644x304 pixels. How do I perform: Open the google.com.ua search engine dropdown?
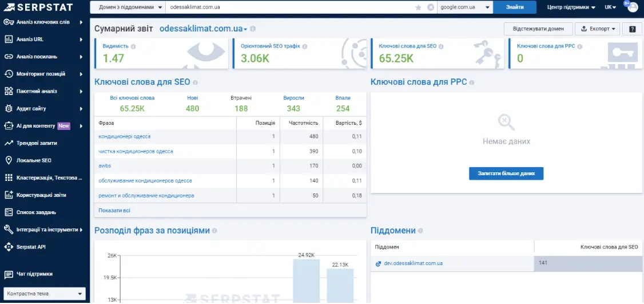click(x=465, y=7)
